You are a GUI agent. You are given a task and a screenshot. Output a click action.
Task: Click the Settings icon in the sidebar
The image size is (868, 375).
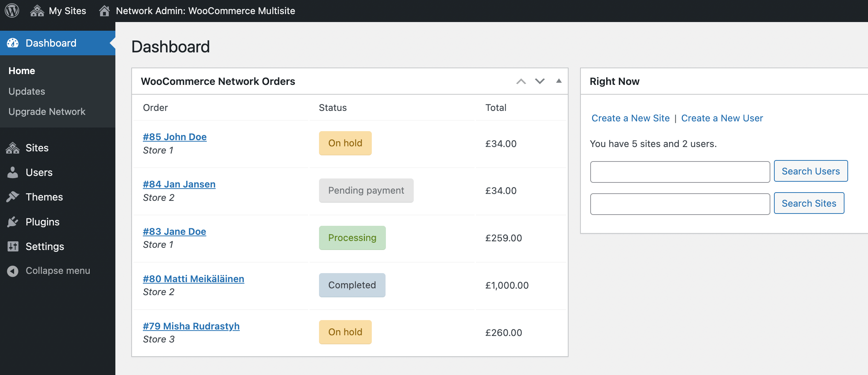(13, 246)
